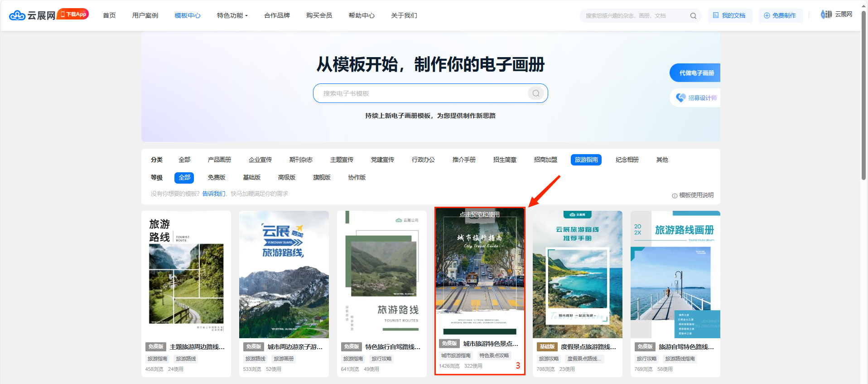
Task: Open the 特色旅行自驾路线 template thumbnail
Action: (382, 274)
